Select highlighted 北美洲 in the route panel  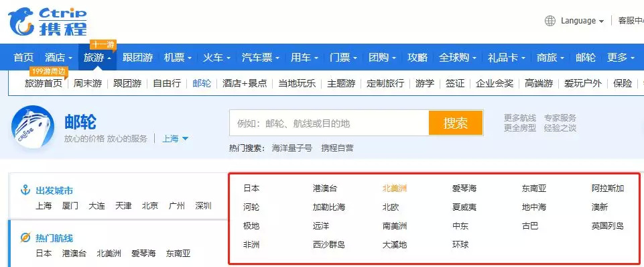pyautogui.click(x=394, y=189)
